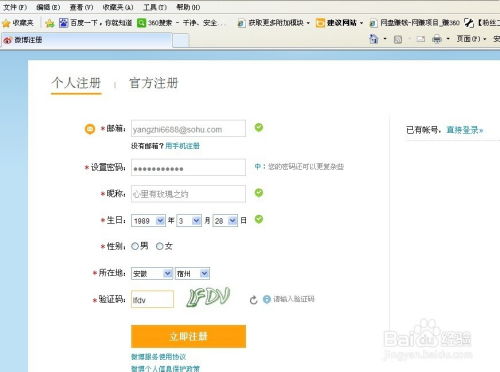Open the birth year dropdown showing 1989
Image resolution: width=500 pixels, height=372 pixels.
point(148,221)
